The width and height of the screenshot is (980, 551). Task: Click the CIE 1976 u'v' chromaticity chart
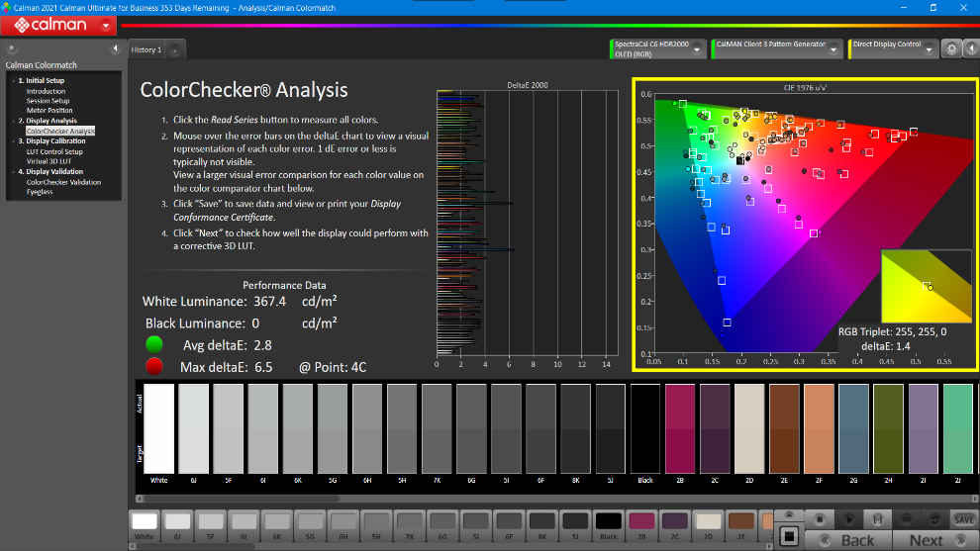click(x=805, y=225)
